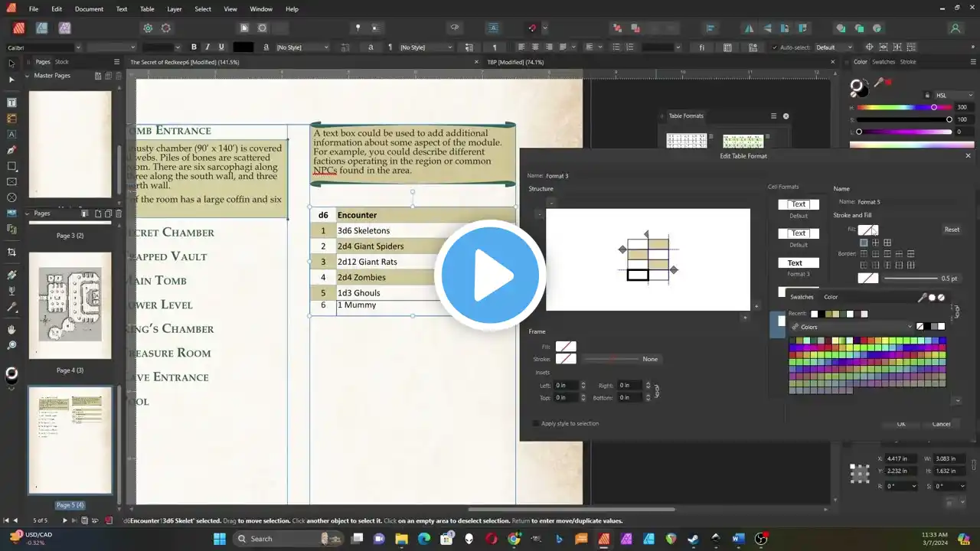Click the Bold formatting button

(194, 47)
